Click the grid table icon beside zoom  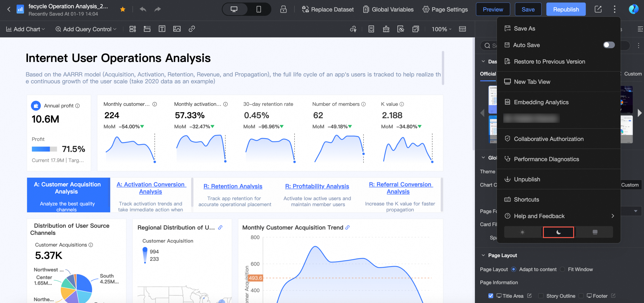[462, 29]
